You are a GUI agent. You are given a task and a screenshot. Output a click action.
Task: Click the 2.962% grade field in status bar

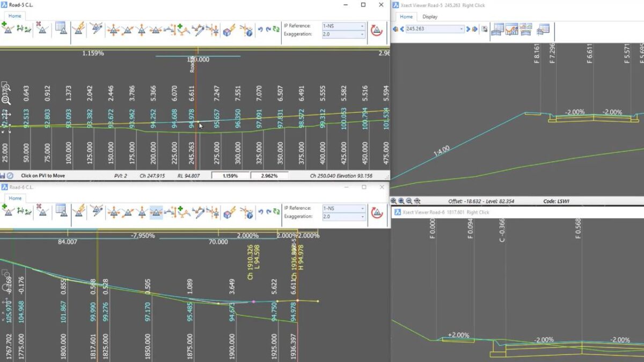pos(269,175)
